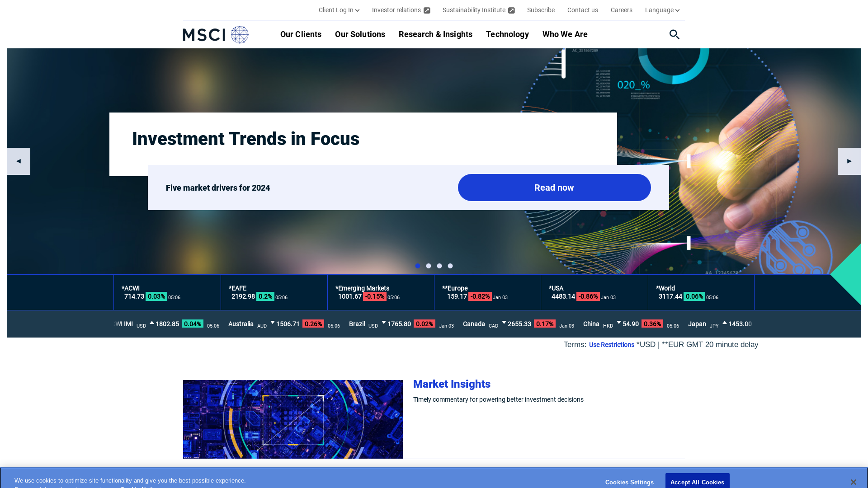Open the Technology menu

click(x=507, y=34)
